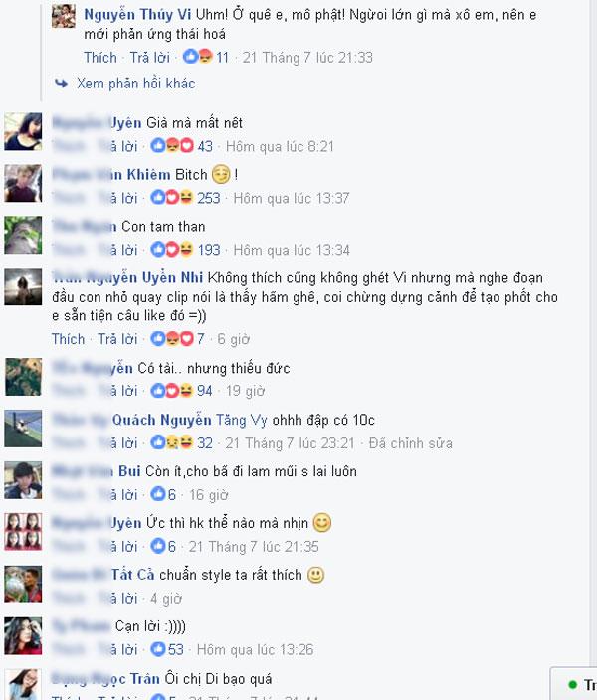Click the 'Đã chỉnh sửa' edit history link
The height and width of the screenshot is (700, 597).
[x=411, y=443]
